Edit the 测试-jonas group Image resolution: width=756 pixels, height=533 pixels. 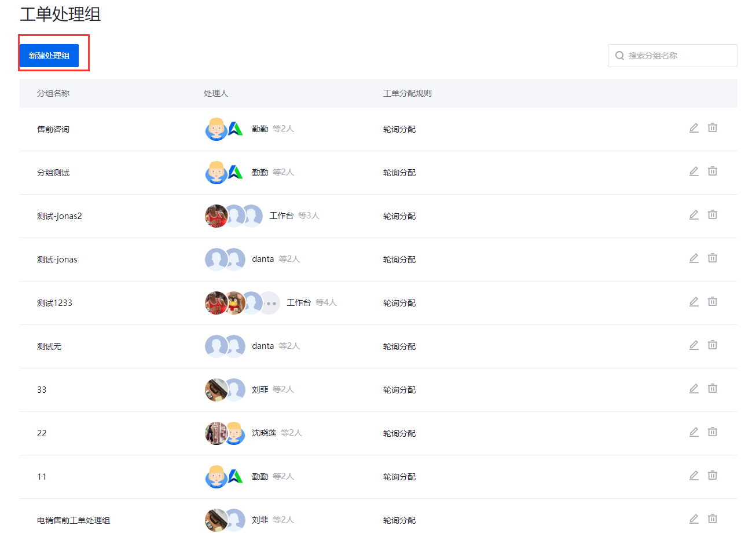tap(693, 258)
